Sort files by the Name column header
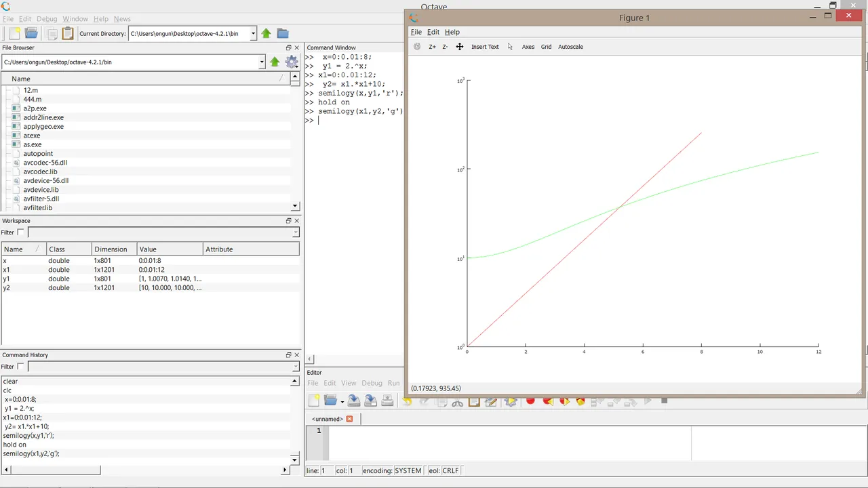This screenshot has height=488, width=868. 145,79
